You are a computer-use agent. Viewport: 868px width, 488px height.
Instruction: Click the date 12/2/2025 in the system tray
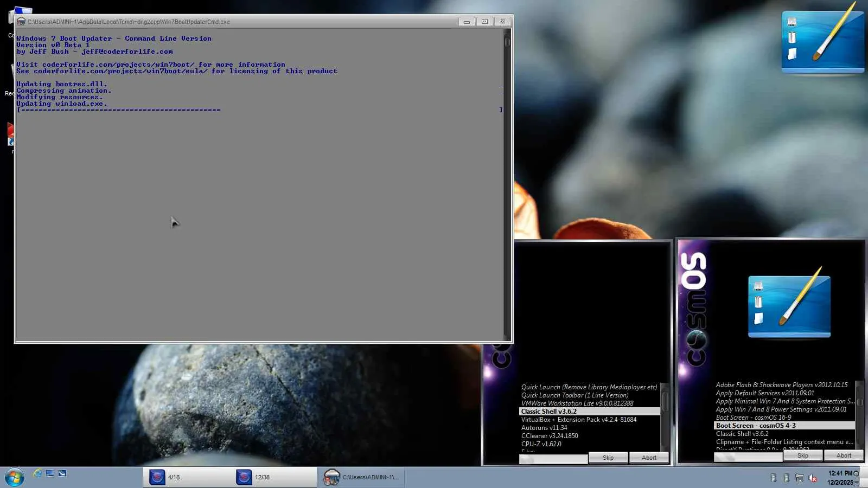(840, 482)
